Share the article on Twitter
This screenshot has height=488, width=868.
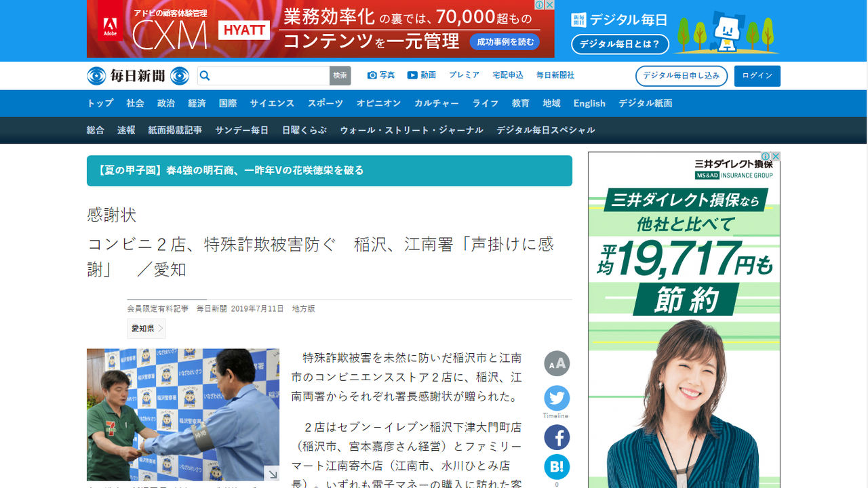(x=557, y=398)
